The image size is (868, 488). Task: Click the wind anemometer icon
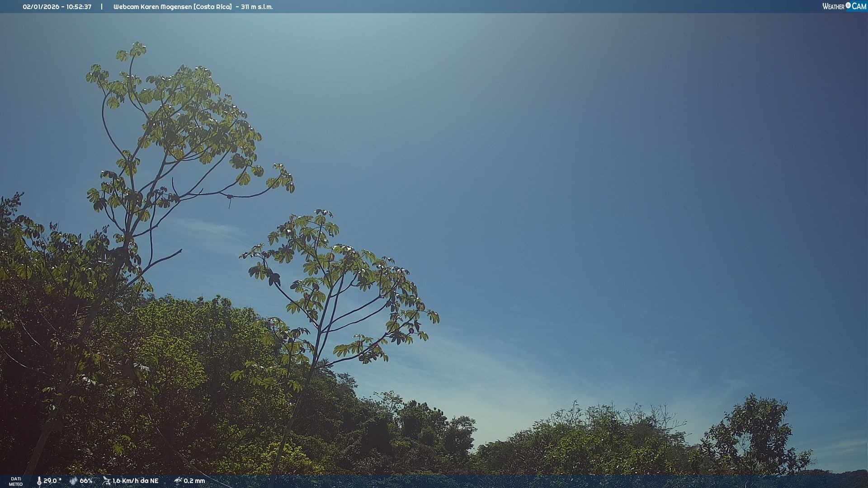106,481
